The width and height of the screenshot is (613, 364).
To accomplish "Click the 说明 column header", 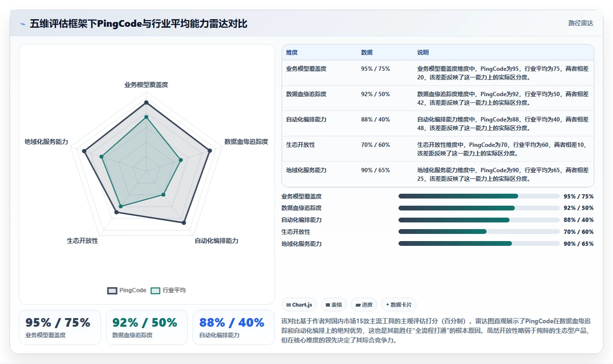I will 423,53.
